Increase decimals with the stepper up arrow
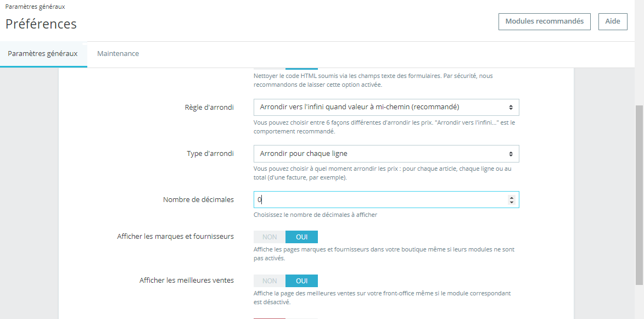 [x=511, y=198]
